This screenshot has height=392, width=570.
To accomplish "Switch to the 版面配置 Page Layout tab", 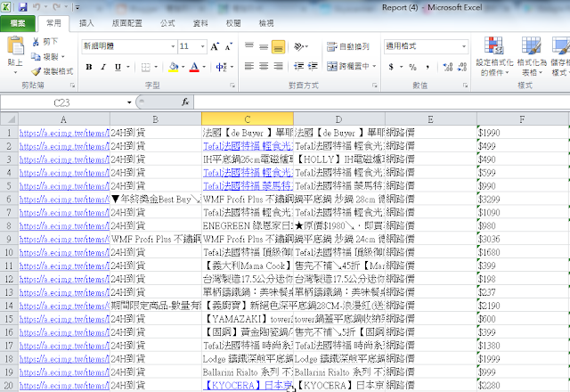I will 126,24.
